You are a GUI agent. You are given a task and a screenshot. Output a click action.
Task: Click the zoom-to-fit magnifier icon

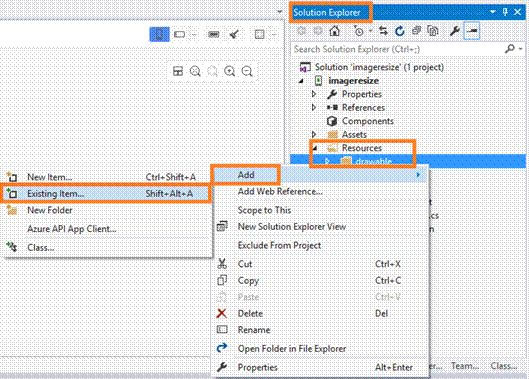tap(195, 71)
